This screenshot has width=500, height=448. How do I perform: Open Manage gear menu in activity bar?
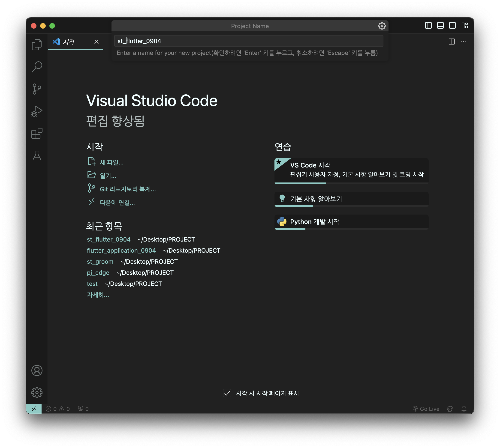tap(37, 393)
